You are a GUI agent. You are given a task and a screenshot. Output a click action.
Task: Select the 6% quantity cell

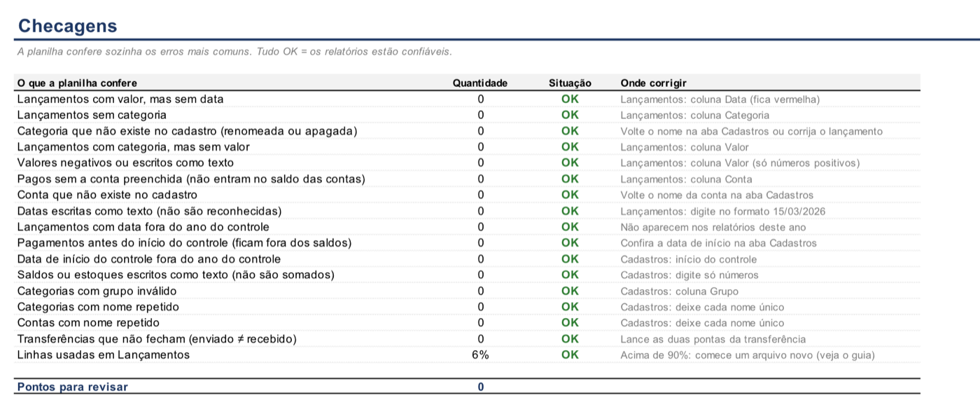click(x=480, y=355)
